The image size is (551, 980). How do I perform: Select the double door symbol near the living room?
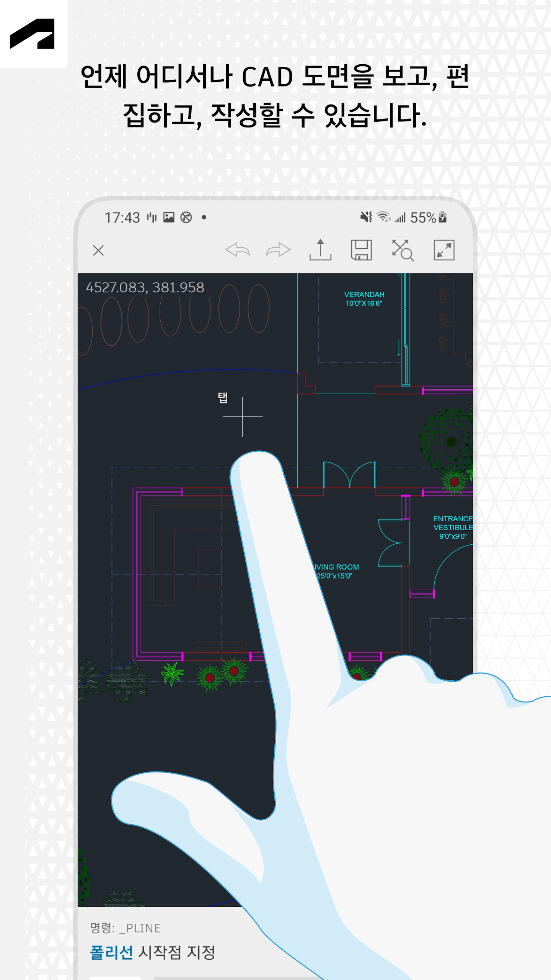tap(349, 475)
